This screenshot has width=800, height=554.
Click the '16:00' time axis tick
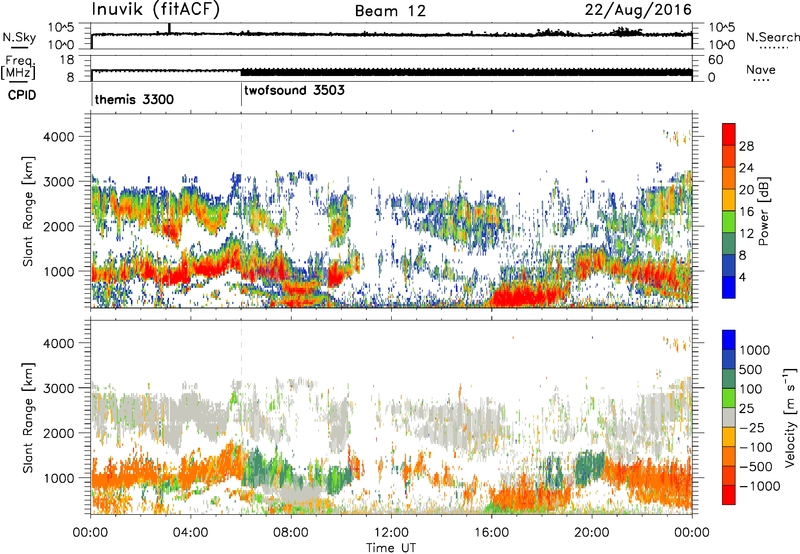pos(491,533)
